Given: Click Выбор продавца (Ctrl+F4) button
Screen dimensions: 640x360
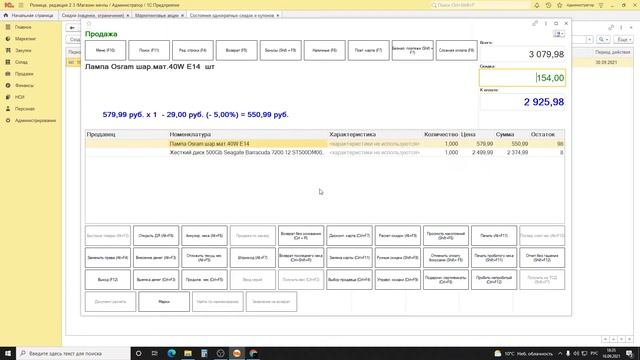Looking at the screenshot, I should 349,280.
